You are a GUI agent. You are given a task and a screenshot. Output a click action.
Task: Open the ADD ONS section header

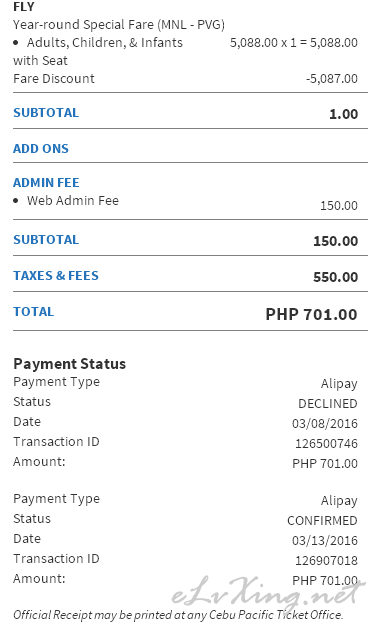41,149
